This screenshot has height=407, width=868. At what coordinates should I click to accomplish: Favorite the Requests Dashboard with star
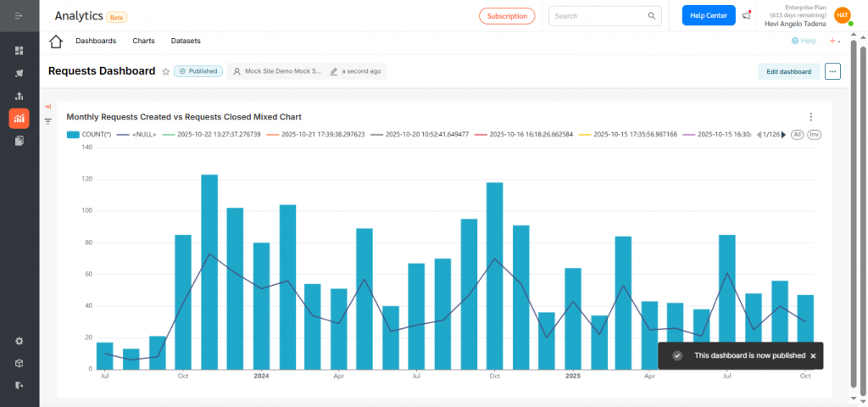tap(165, 72)
